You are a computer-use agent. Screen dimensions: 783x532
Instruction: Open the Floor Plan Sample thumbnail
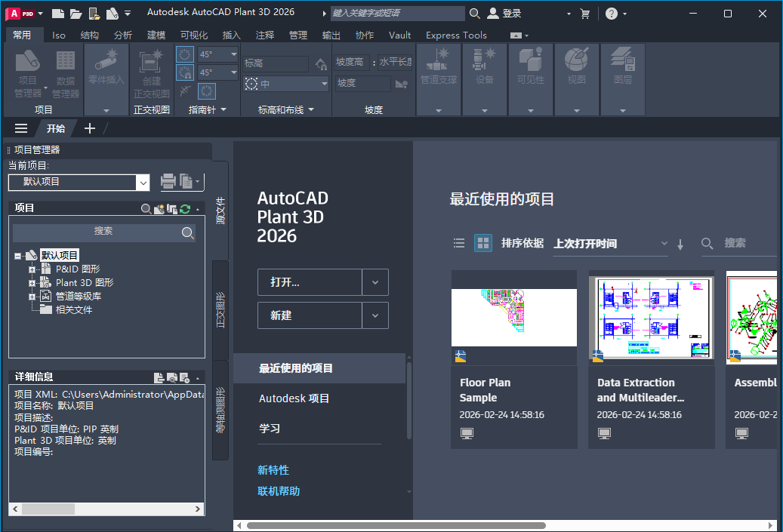click(x=514, y=318)
